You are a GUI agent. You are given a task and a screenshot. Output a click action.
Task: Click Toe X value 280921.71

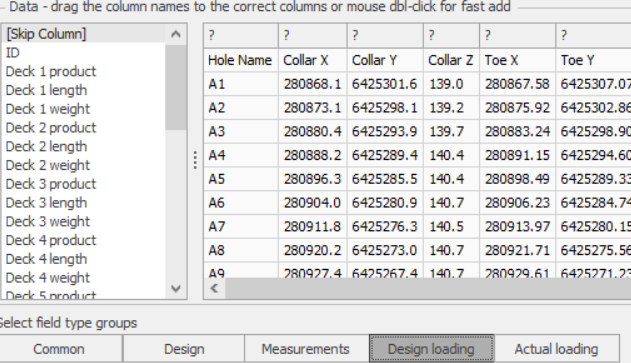tap(518, 250)
